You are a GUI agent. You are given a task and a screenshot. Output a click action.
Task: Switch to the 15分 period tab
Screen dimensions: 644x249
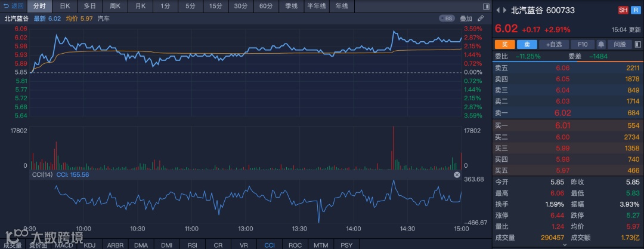coord(215,6)
